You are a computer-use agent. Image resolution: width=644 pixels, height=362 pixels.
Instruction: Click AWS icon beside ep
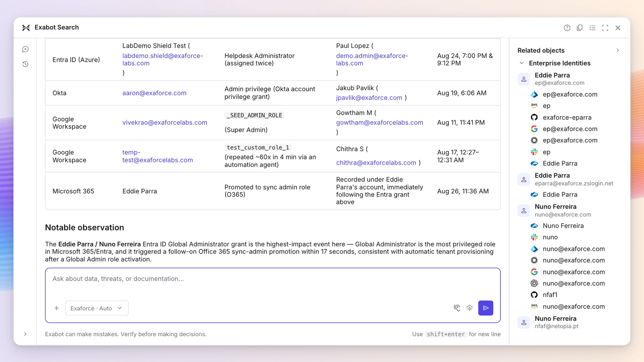pos(534,106)
